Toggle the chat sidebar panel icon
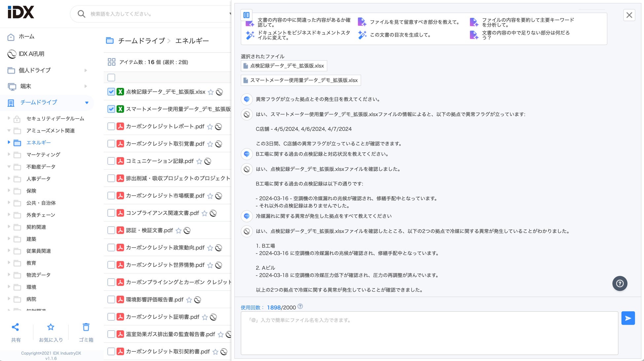644x361 pixels. pos(246,15)
